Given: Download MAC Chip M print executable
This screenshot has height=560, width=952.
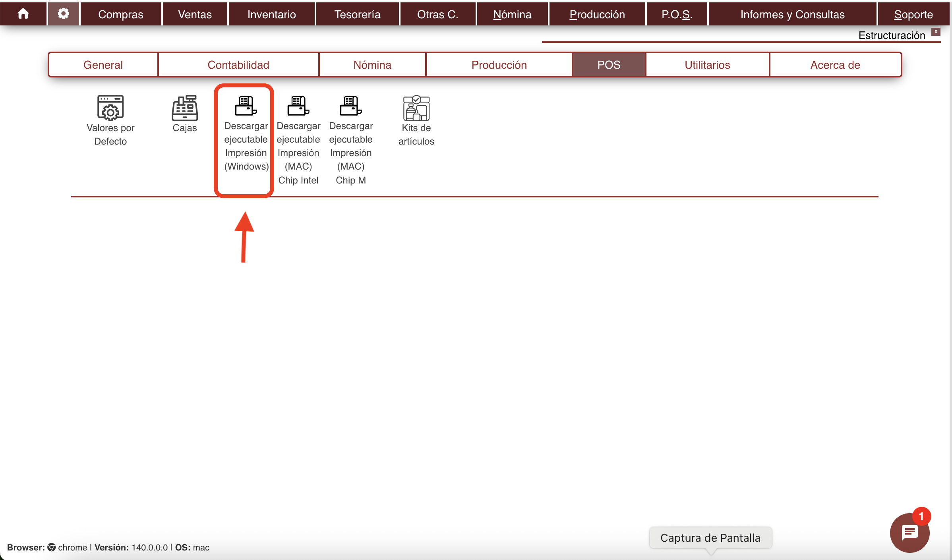Looking at the screenshot, I should click(351, 106).
